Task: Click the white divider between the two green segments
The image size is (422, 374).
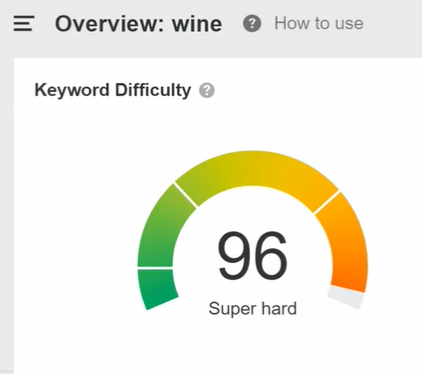Action: (x=155, y=267)
